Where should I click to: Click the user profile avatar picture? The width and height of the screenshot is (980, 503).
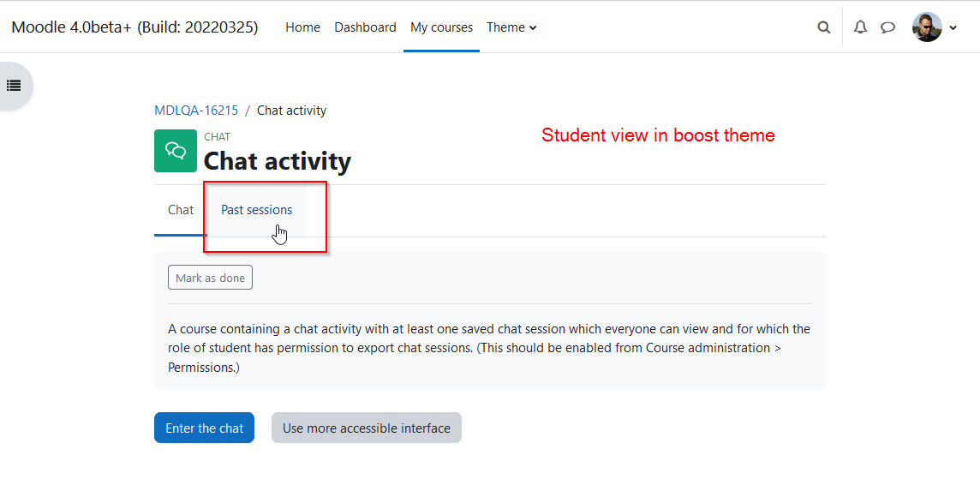pyautogui.click(x=927, y=27)
